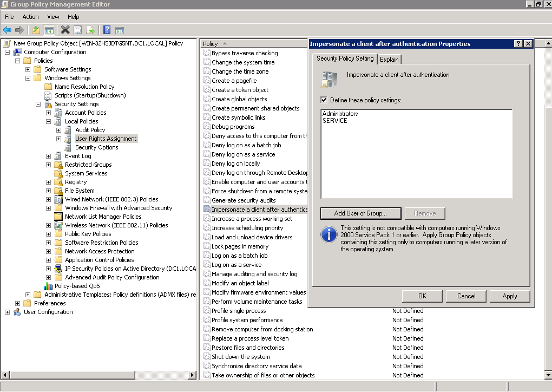
Task: Toggle Show/Hide Console Tree toolbar icon
Action: [49, 30]
